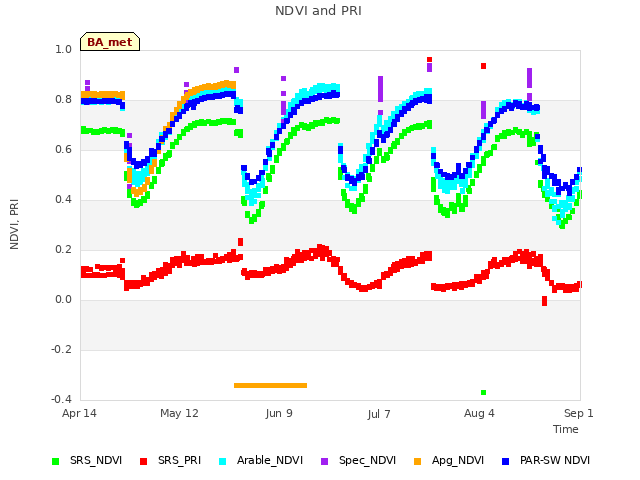Click the cyan Arable_NDVI legend swatch

[x=222, y=461]
